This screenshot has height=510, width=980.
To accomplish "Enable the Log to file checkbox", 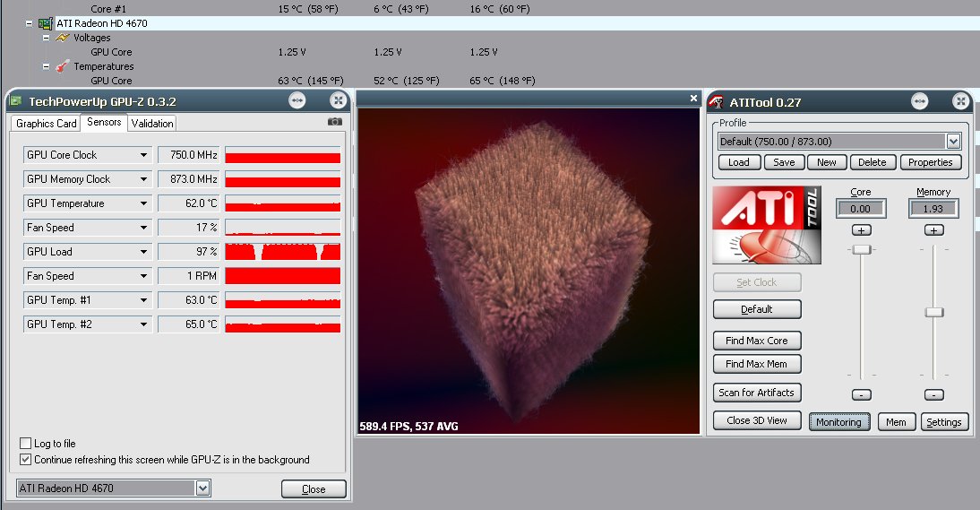I will [26, 443].
